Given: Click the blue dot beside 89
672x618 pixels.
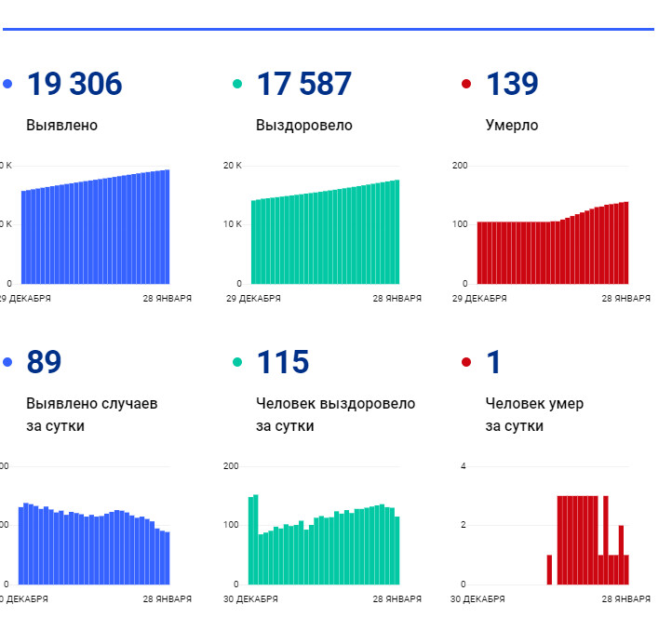Looking at the screenshot, I should (7, 363).
